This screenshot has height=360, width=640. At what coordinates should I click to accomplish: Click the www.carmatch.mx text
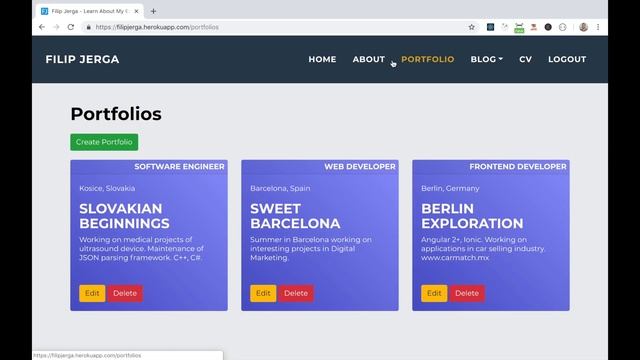(x=455, y=258)
